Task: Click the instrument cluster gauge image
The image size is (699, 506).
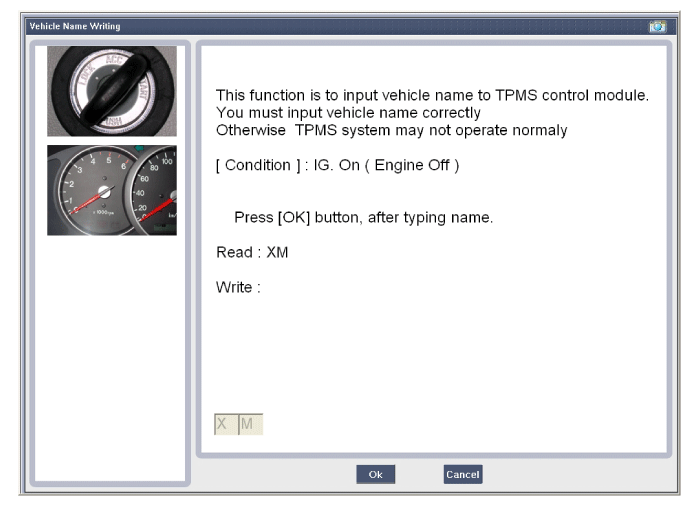Action: (111, 190)
